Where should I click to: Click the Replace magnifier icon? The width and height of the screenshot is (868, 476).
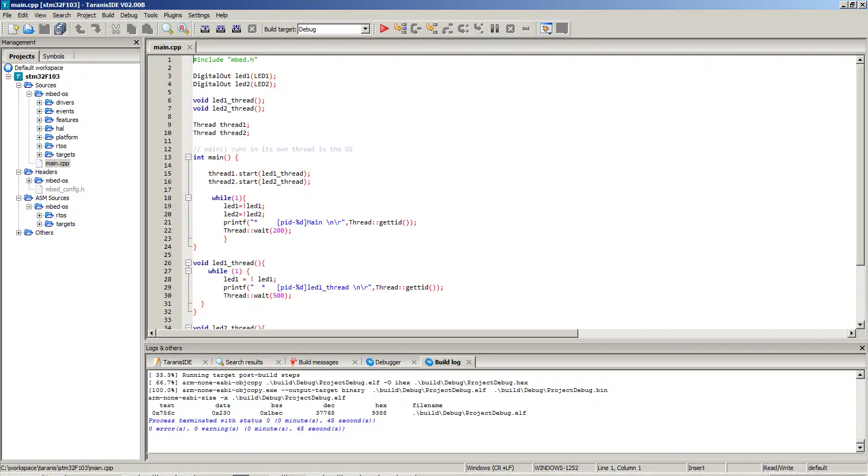click(183, 29)
